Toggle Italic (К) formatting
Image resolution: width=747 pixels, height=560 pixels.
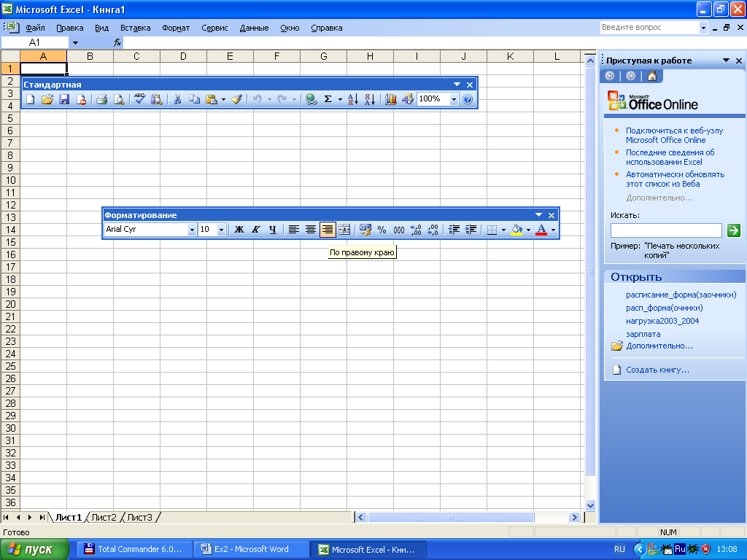pyautogui.click(x=256, y=230)
